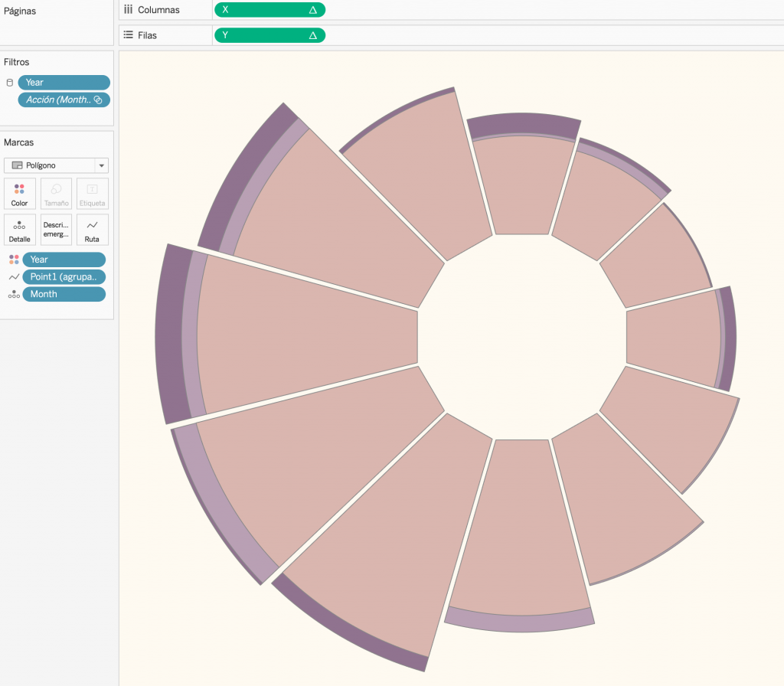Click the disabled Etiqueta card
This screenshot has height=686, width=784.
click(92, 194)
